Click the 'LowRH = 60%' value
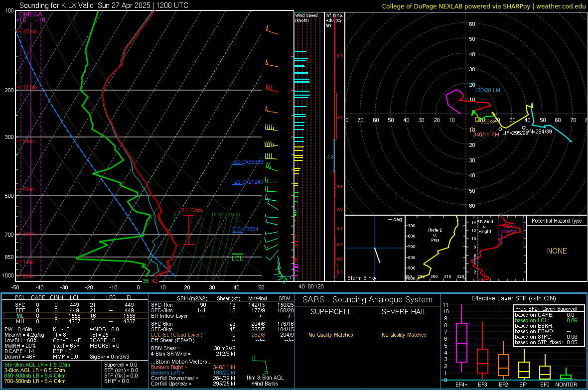The image size is (588, 390). point(20,340)
